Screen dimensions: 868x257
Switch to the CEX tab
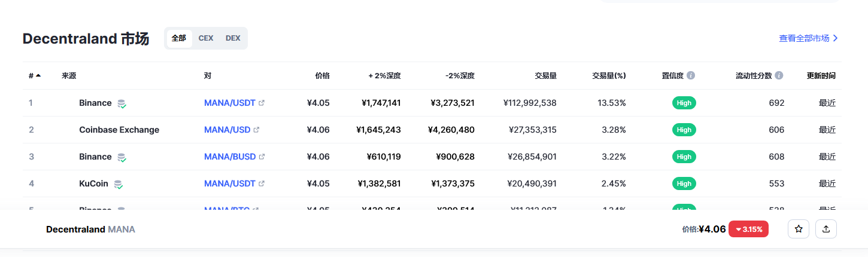206,38
